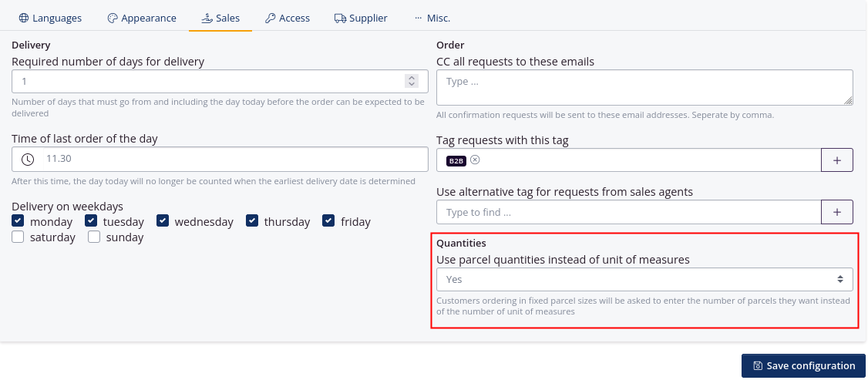Viewport: 868px width, 380px height.
Task: Click the key icon beside Access
Action: (x=270, y=18)
